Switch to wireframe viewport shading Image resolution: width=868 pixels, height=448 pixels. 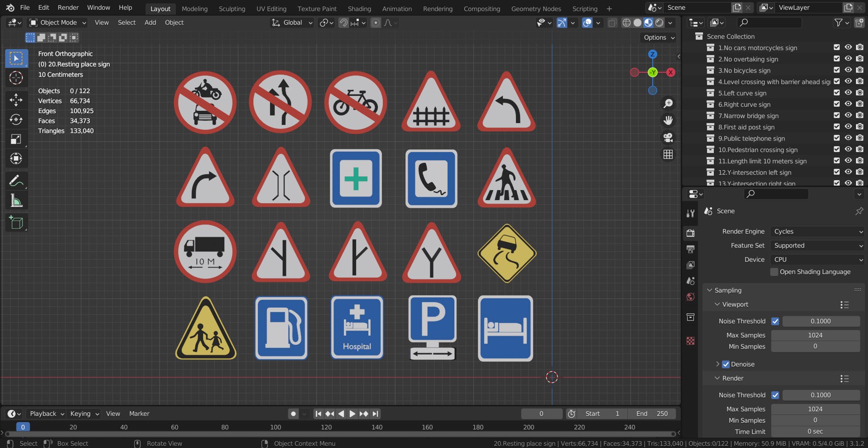pos(627,23)
